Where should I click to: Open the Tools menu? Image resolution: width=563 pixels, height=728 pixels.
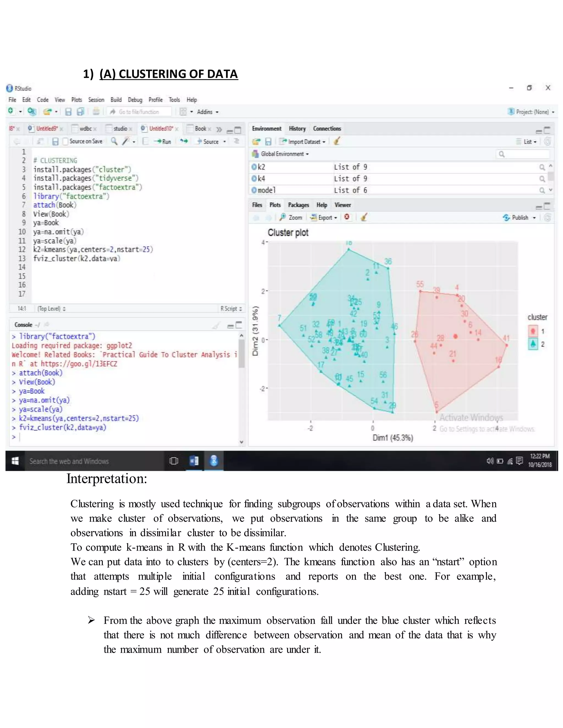click(x=174, y=100)
